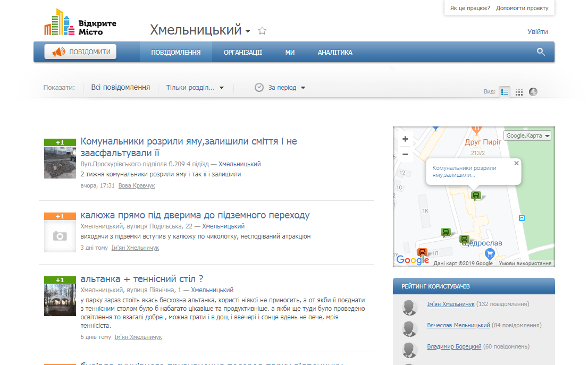Screen dimensions: 588x365
Task: Click the favorite star next to Хмельницький
Action: [262, 31]
